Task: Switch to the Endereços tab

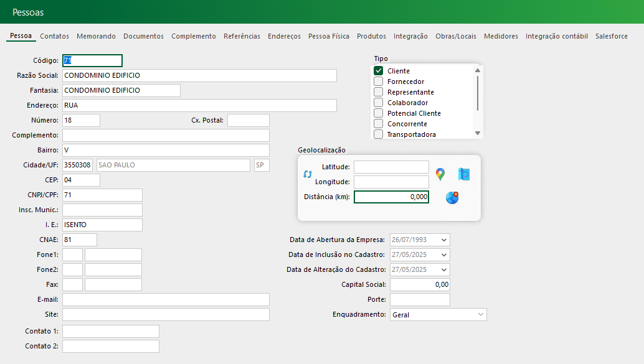Action: point(284,36)
